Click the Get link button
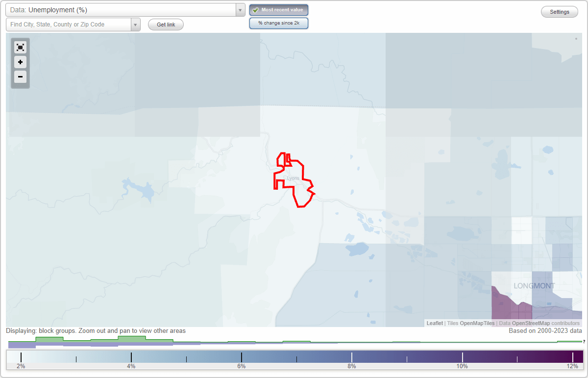This screenshot has height=378, width=588. pos(166,25)
